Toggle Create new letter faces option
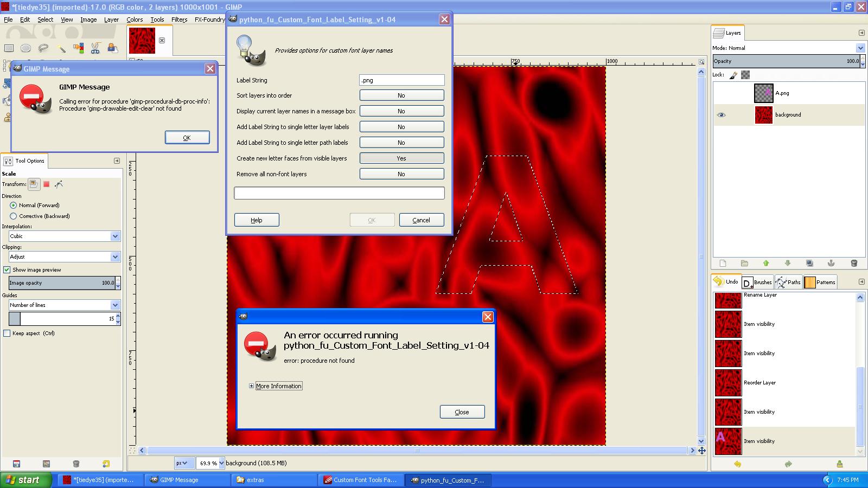868x488 pixels. coord(401,158)
